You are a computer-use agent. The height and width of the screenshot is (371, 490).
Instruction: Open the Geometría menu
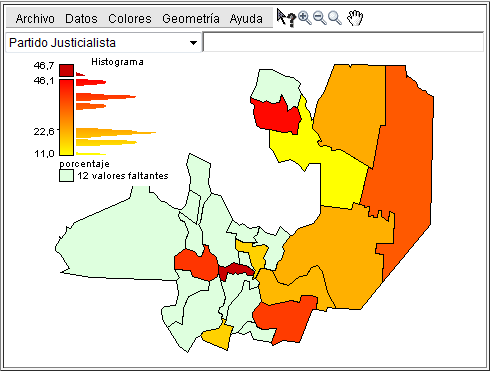click(191, 19)
